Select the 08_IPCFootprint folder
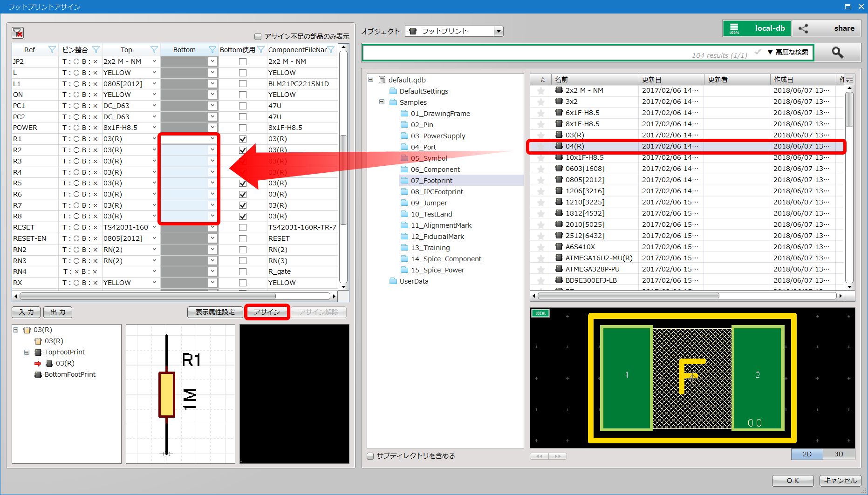 click(437, 192)
